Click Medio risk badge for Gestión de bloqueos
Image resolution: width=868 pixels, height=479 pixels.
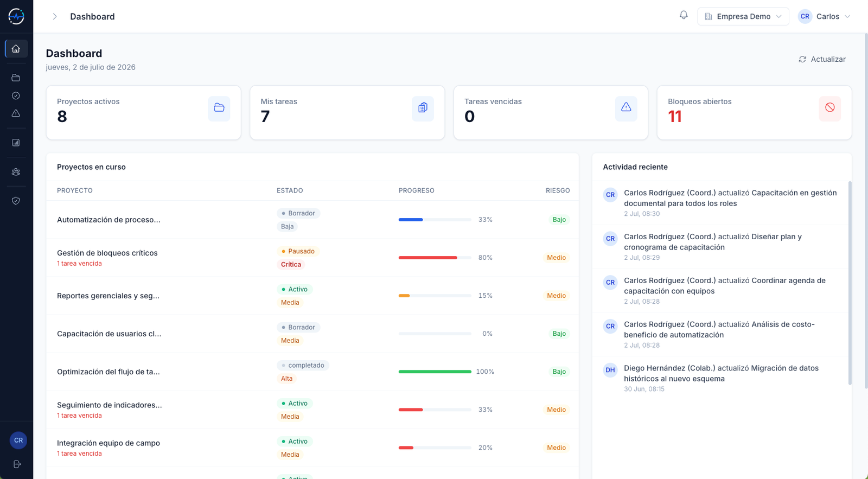(556, 258)
